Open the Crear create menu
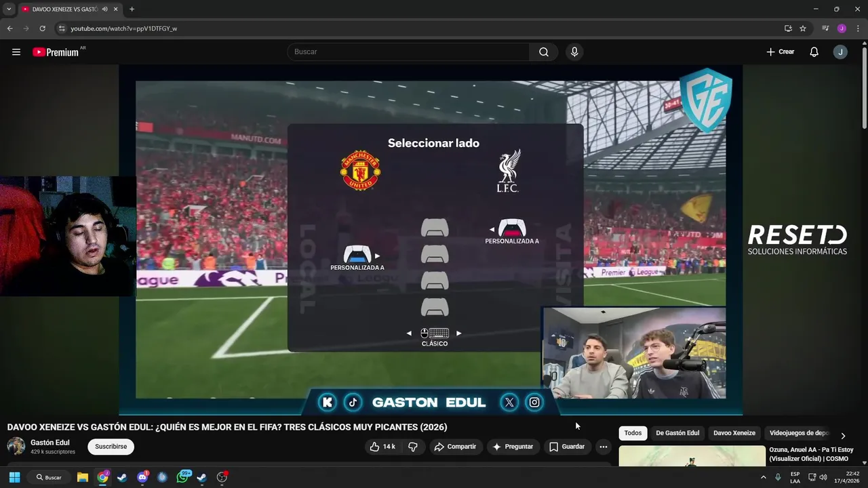868x488 pixels. point(781,52)
